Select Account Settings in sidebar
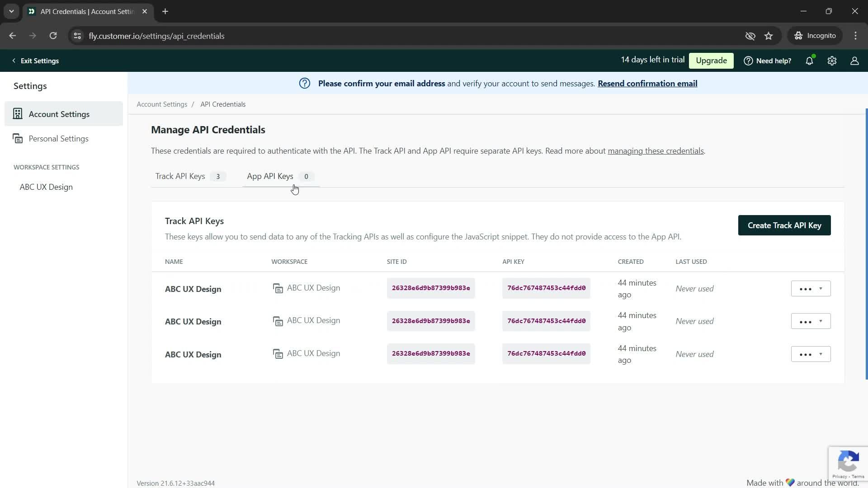The width and height of the screenshot is (868, 488). point(64,114)
